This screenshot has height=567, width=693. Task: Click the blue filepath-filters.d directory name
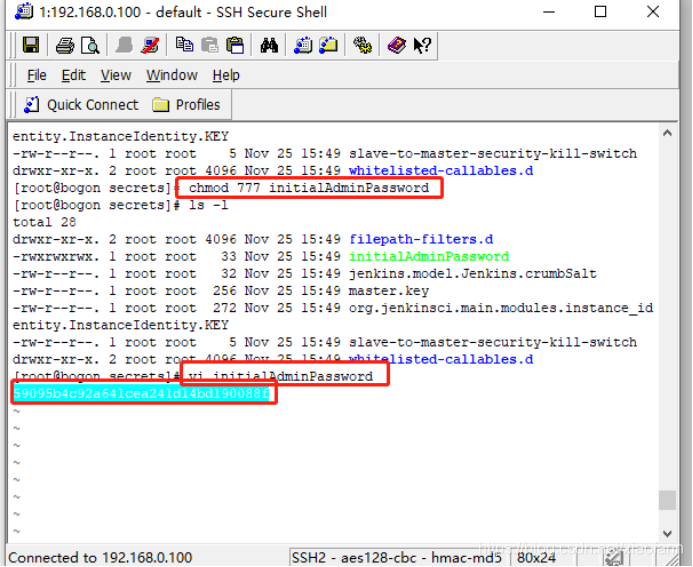click(421, 240)
